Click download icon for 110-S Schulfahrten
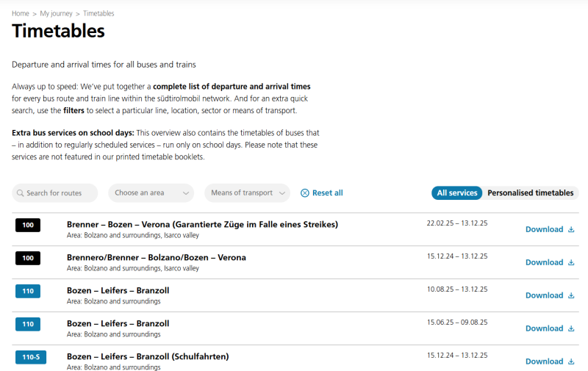Viewport: 588px width, 371px height. [x=571, y=361]
